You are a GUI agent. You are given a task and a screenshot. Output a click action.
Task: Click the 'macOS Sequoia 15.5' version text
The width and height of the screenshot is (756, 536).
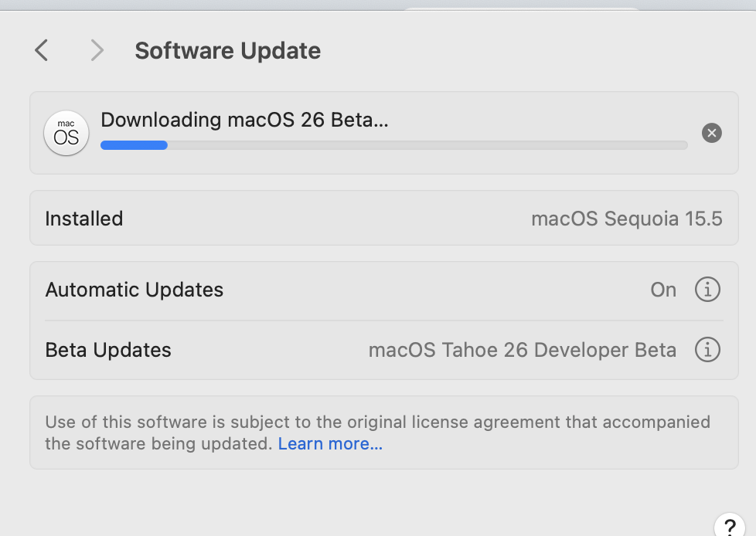pyautogui.click(x=626, y=219)
